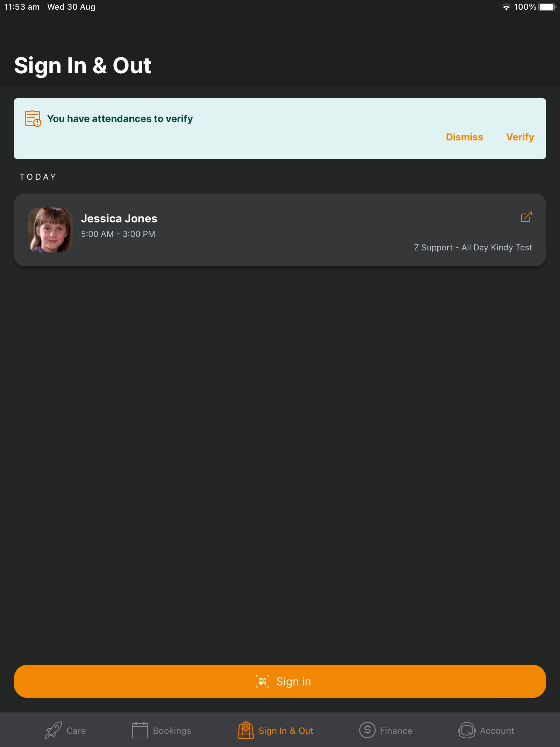Switch to the Care tab
560x747 pixels.
(66, 730)
